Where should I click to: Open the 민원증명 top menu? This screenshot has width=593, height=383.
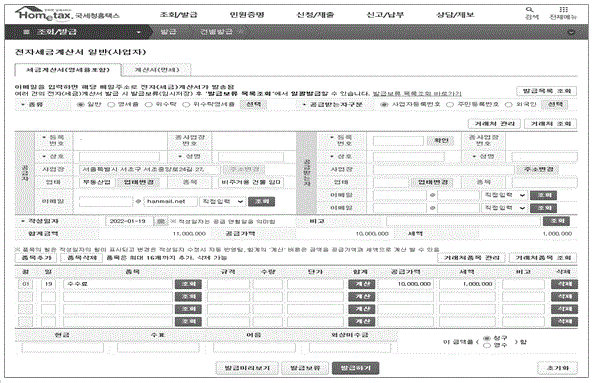pyautogui.click(x=247, y=15)
